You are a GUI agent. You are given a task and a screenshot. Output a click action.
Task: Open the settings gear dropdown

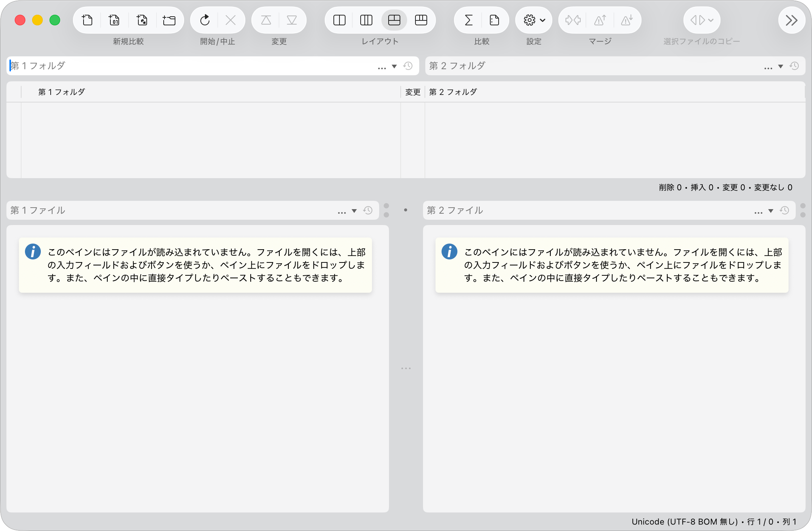534,20
